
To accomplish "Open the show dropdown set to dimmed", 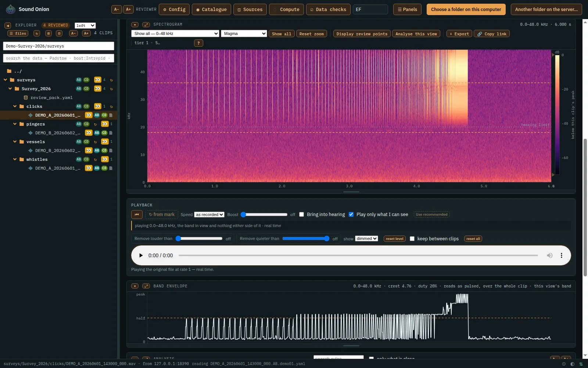I will point(366,239).
